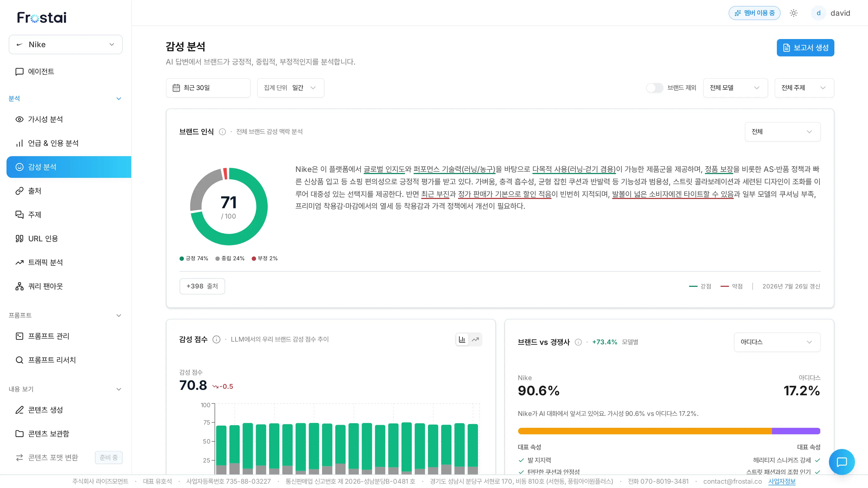Click the Frostai logo
Image resolution: width=868 pixels, height=488 pixels.
tap(42, 18)
